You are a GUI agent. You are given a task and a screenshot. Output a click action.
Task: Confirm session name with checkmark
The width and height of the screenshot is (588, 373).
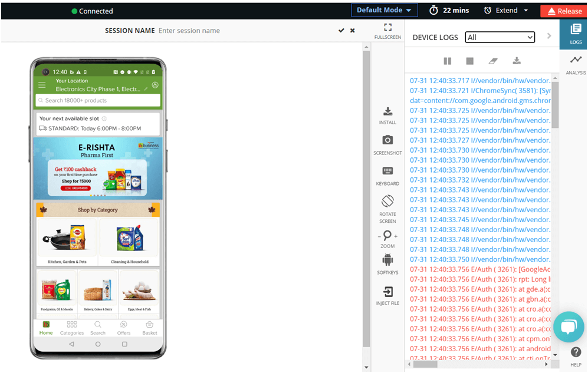point(341,30)
